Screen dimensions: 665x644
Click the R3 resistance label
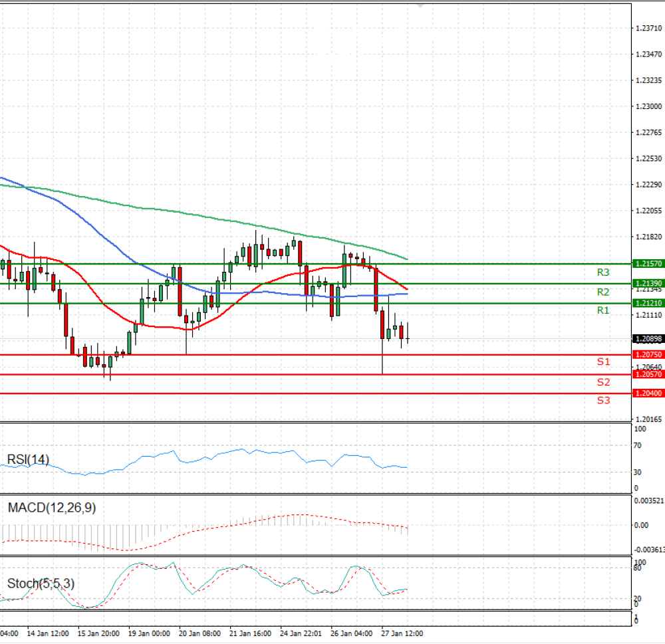pos(603,272)
